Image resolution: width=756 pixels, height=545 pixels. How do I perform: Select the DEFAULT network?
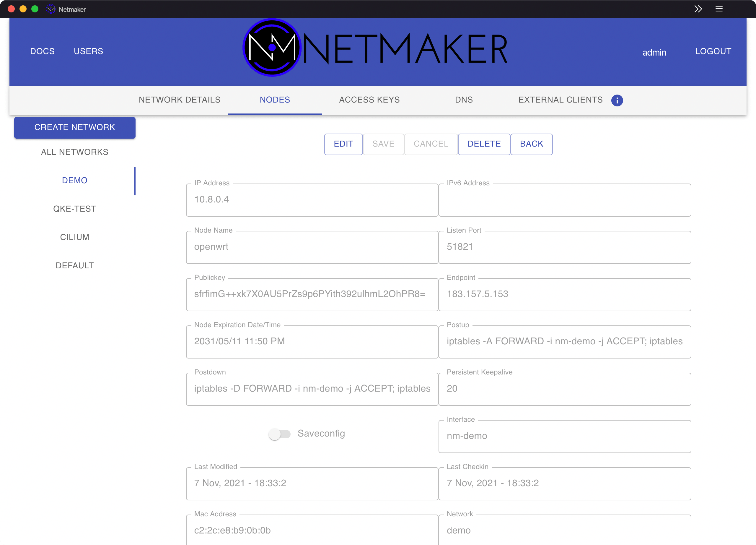pyautogui.click(x=74, y=265)
